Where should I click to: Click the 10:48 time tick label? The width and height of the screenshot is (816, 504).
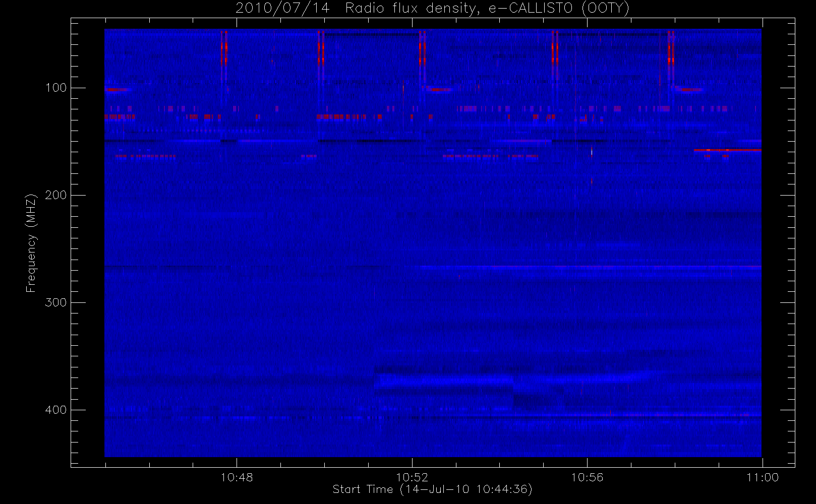click(x=237, y=477)
